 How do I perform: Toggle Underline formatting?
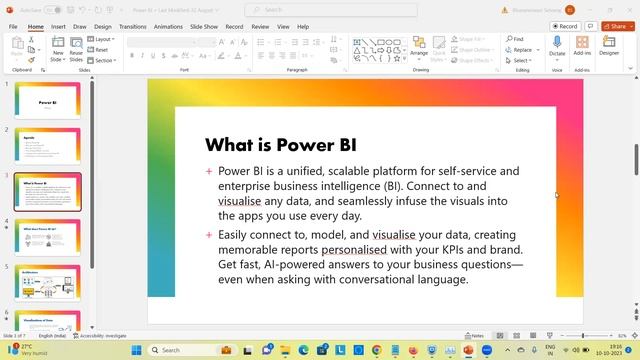[x=153, y=56]
